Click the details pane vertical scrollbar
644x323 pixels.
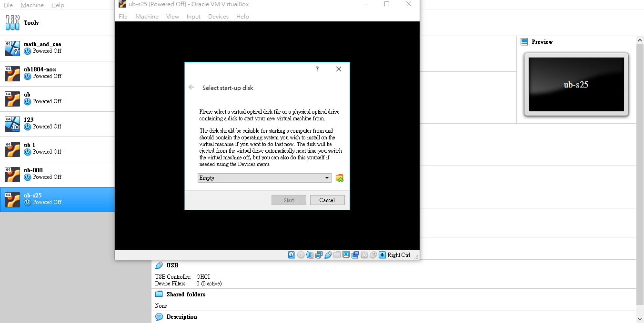coord(640,174)
